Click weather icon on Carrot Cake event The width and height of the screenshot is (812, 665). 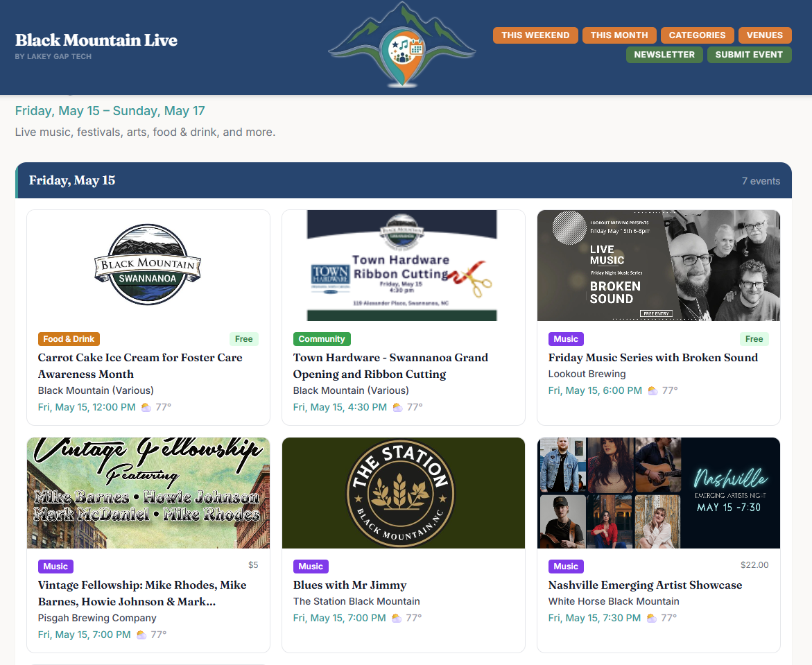[x=146, y=408]
